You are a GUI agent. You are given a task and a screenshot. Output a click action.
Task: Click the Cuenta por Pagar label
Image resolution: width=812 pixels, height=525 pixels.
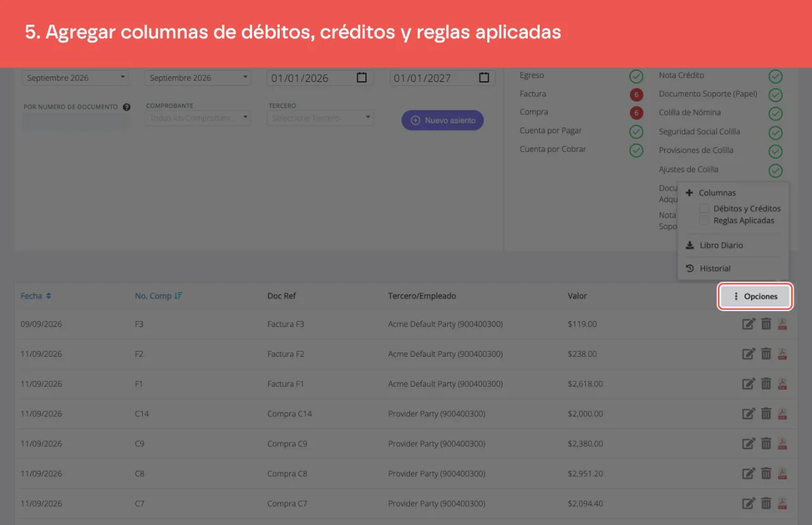551,131
